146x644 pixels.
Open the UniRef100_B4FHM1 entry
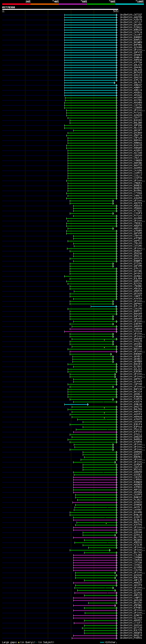pos(131,45)
